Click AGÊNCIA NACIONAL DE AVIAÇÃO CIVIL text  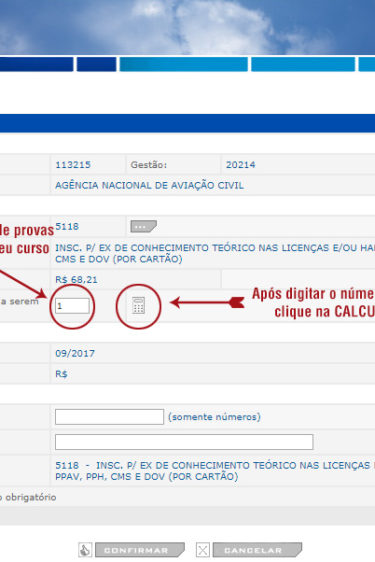point(149,185)
